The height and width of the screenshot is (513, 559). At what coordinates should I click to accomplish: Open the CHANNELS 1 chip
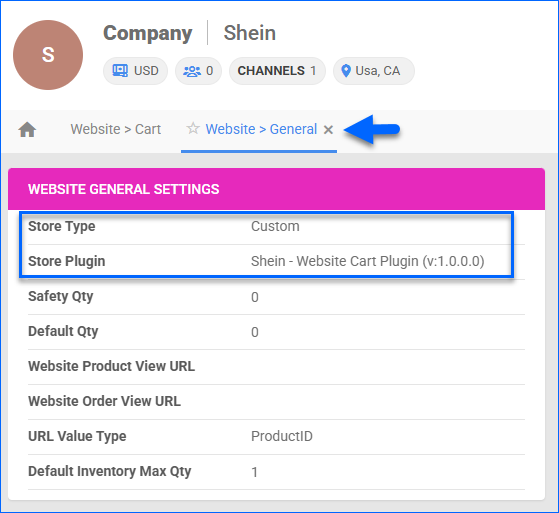[x=277, y=71]
